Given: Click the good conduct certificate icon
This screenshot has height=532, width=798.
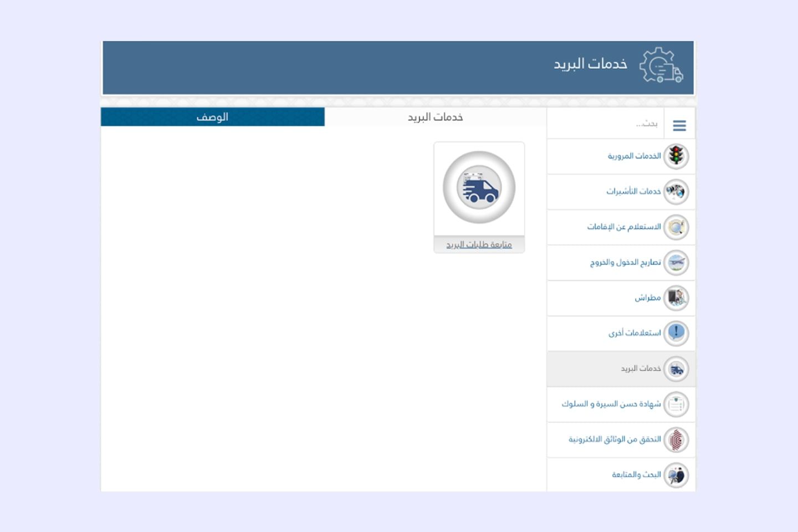Looking at the screenshot, I should [x=676, y=405].
